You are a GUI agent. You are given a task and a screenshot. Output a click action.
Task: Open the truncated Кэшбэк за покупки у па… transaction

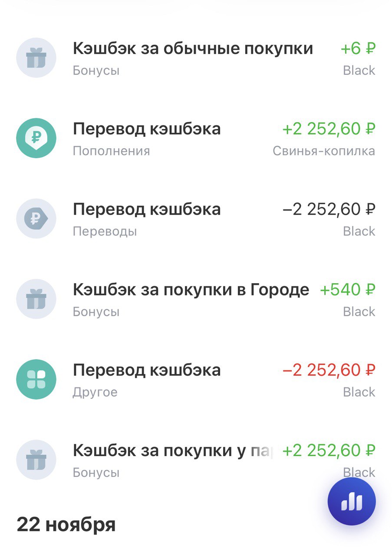click(173, 450)
